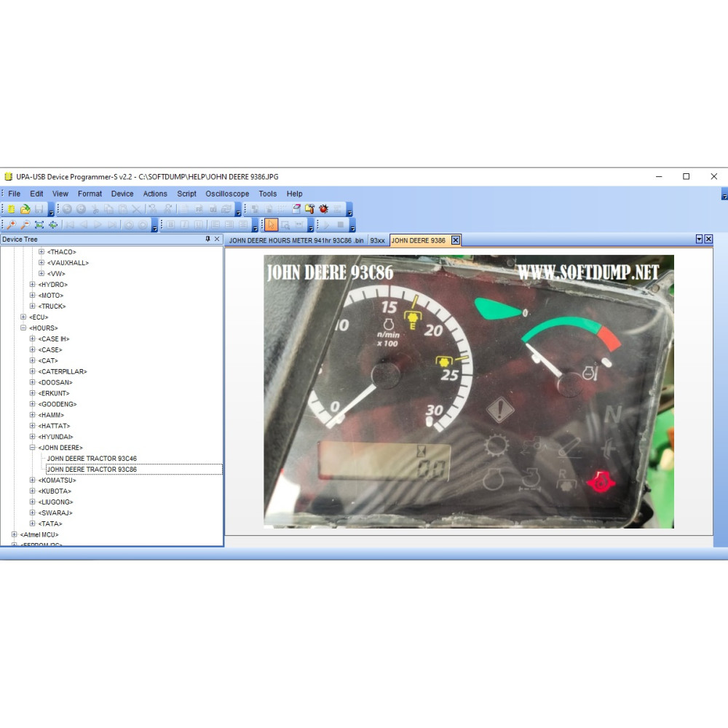Open the Format menu
Image resolution: width=728 pixels, height=728 pixels.
pos(90,194)
